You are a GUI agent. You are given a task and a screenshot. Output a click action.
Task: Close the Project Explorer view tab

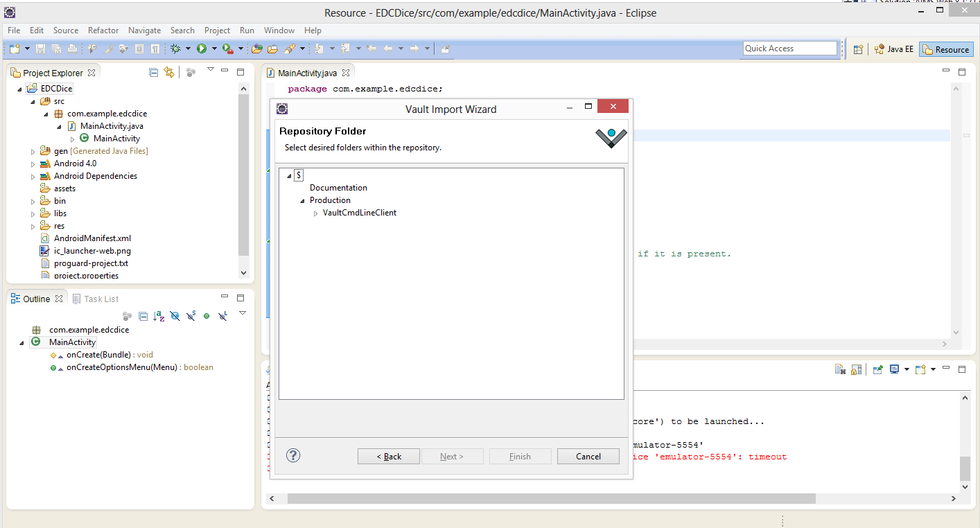tap(91, 73)
